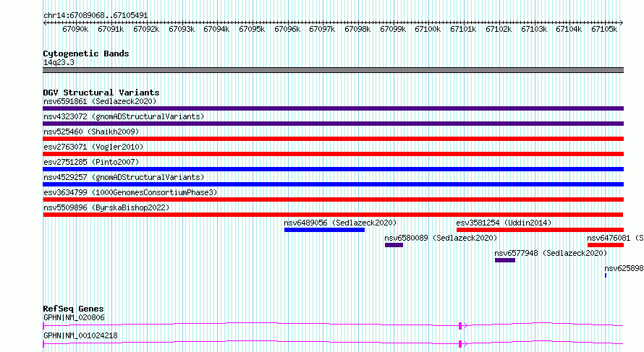Click the 67105k ruler tick label
The image size is (644, 352).
[604, 29]
